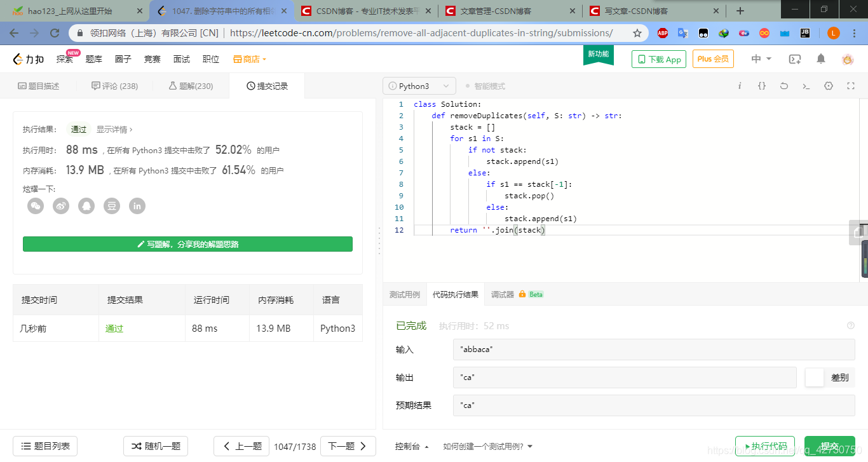Click the 写题解 write solution button

tap(187, 244)
